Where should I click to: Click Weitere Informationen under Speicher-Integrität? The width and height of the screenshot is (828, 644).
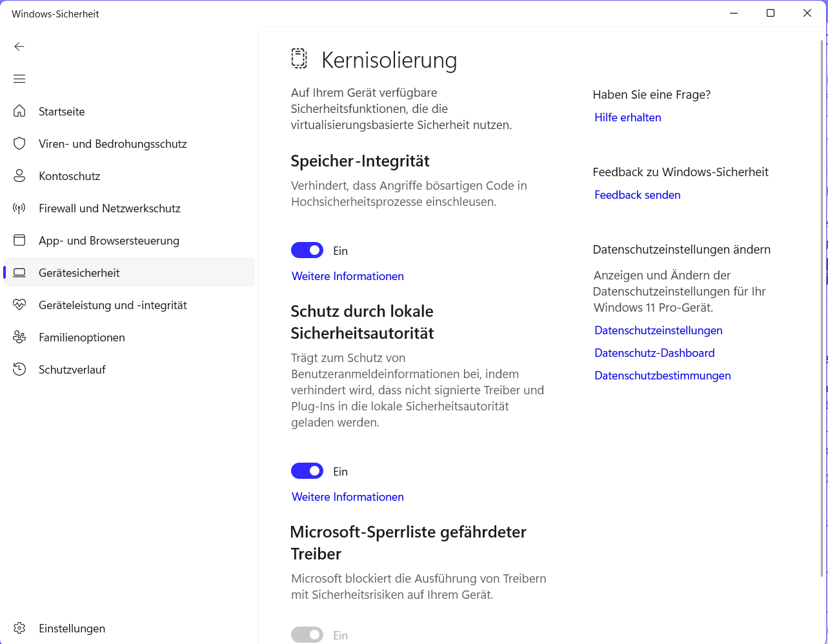(x=348, y=276)
